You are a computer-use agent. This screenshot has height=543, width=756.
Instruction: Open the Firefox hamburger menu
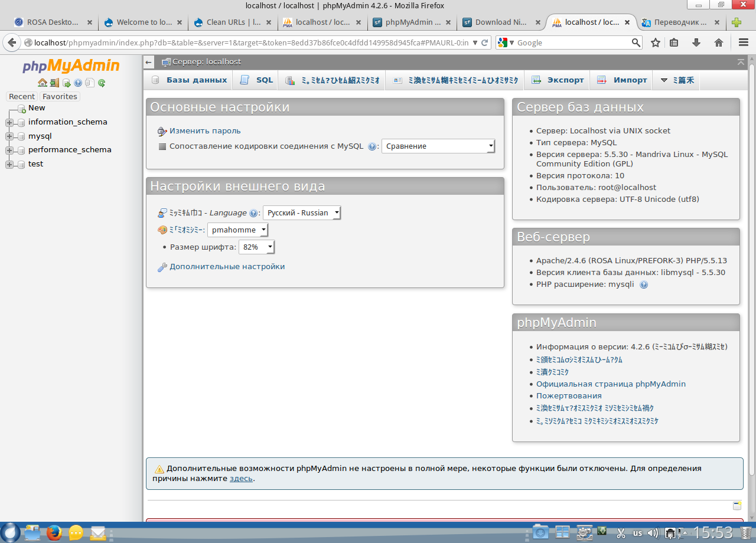coord(744,42)
